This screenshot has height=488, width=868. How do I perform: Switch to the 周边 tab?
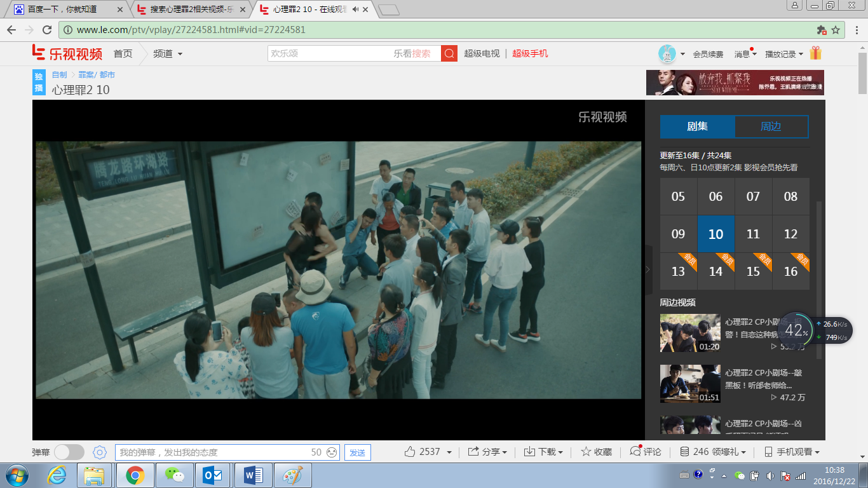771,126
